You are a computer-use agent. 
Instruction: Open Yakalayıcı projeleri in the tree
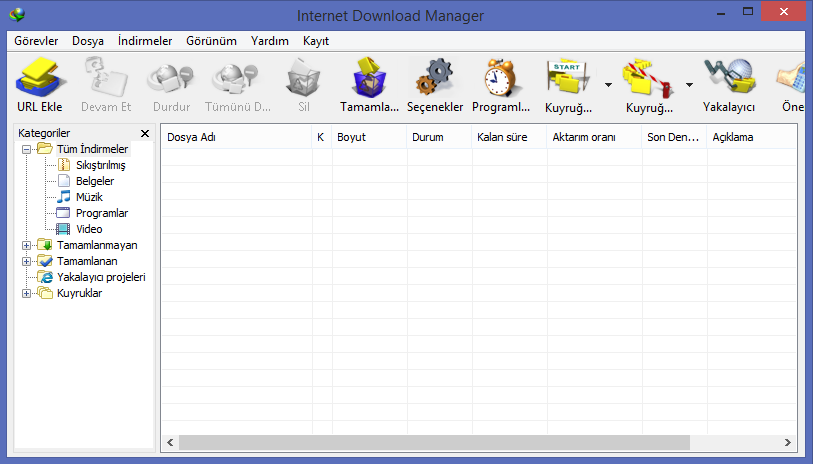101,277
